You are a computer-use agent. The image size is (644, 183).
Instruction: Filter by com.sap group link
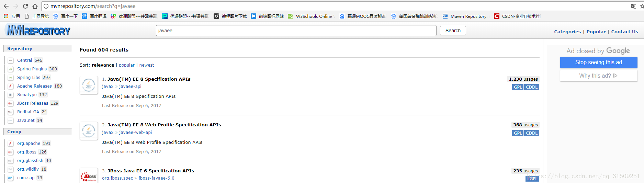pyautogui.click(x=26, y=178)
